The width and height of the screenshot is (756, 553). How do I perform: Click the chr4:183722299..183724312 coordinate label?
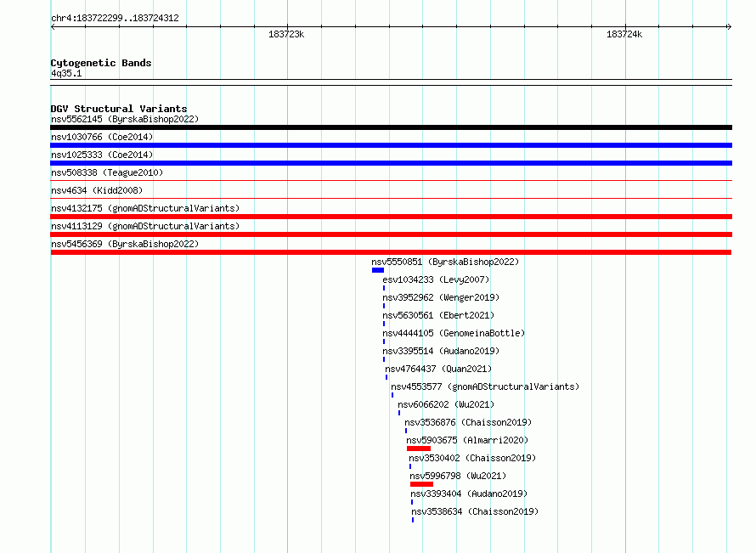[115, 18]
